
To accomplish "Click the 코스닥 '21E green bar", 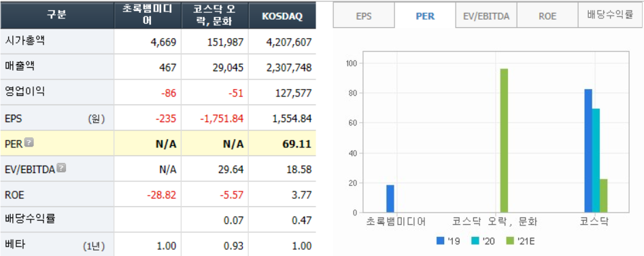I will point(603,196).
